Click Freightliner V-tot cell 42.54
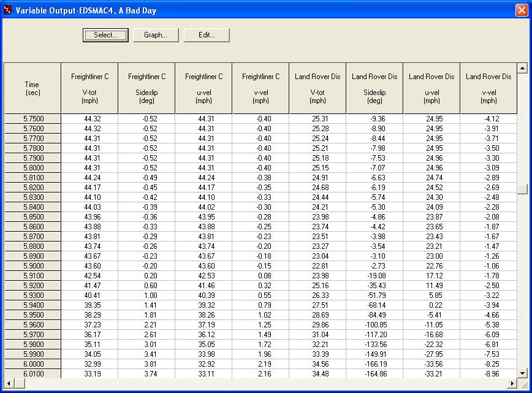The height and width of the screenshot is (393, 532). (x=89, y=275)
